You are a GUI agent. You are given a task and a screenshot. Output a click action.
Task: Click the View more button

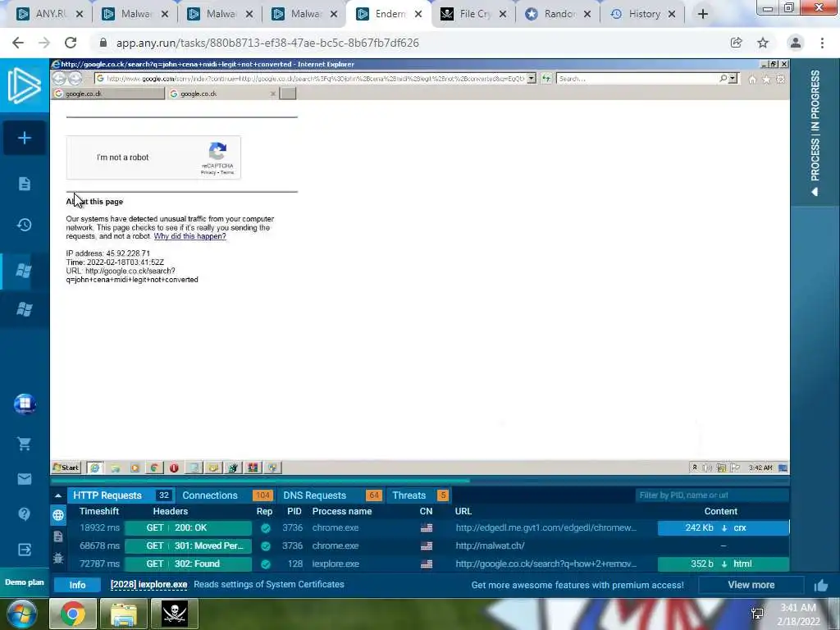coord(751,585)
